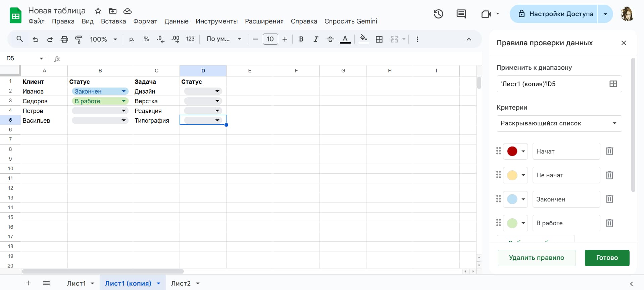Toggle bold formatting
This screenshot has width=644, height=290.
point(301,39)
